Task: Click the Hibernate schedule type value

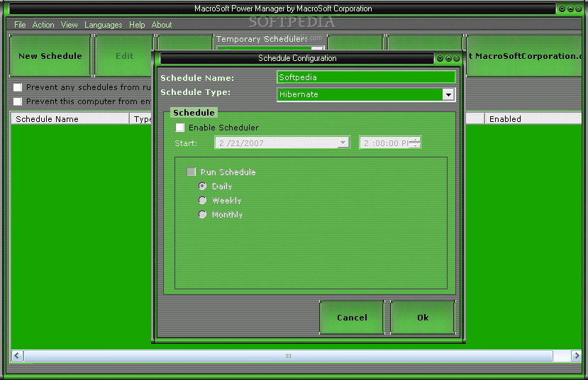Action: (299, 94)
